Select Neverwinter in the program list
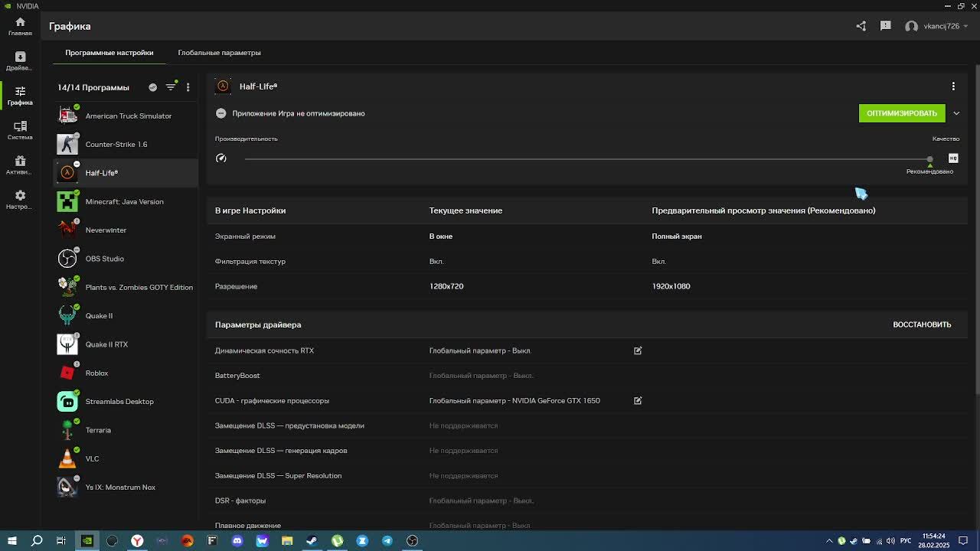Image resolution: width=980 pixels, height=551 pixels. point(126,230)
